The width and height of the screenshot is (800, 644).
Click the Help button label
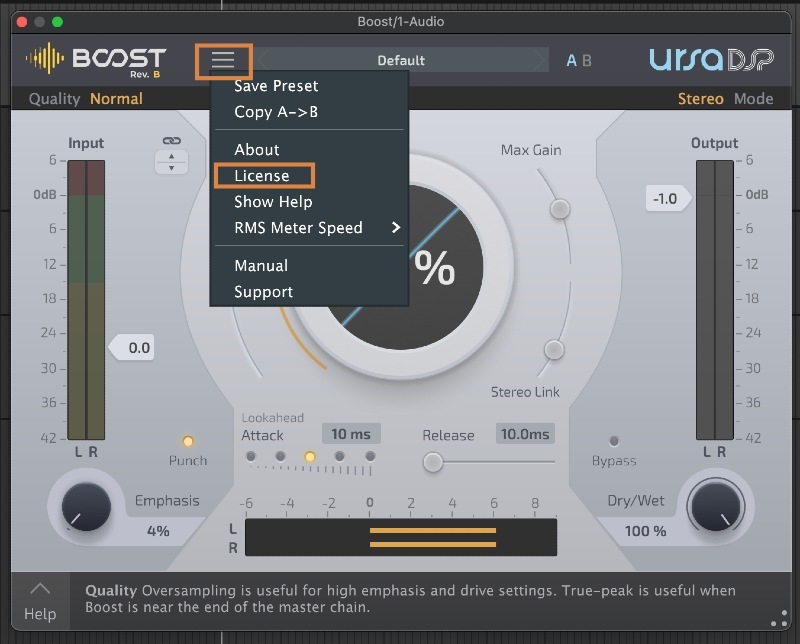coord(40,614)
